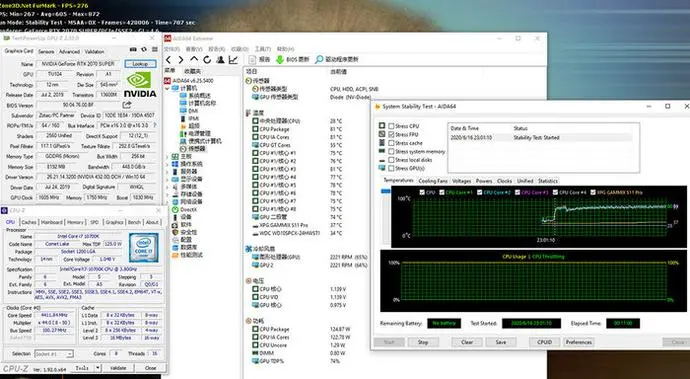Expand the display devices node in AIDA64 tree
The width and height of the screenshot is (690, 379).
[x=167, y=179]
